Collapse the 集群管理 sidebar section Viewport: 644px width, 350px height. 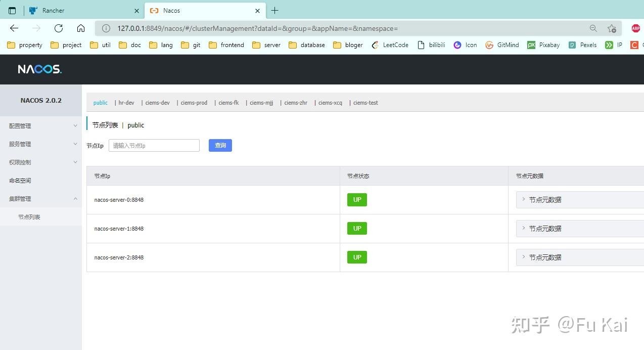click(x=20, y=198)
